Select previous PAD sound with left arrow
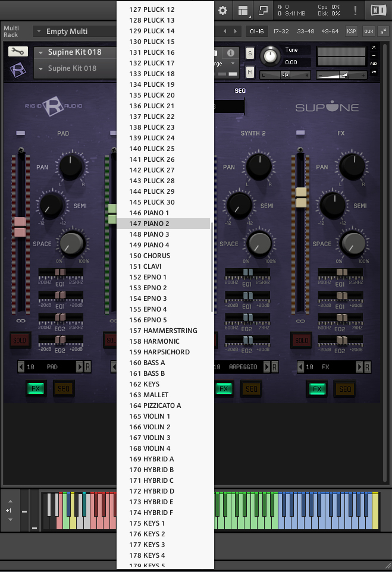This screenshot has height=572, width=392. [x=21, y=367]
